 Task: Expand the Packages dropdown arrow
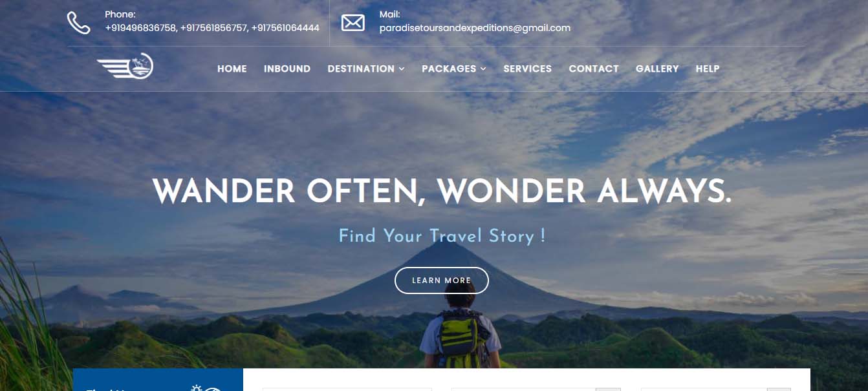483,69
